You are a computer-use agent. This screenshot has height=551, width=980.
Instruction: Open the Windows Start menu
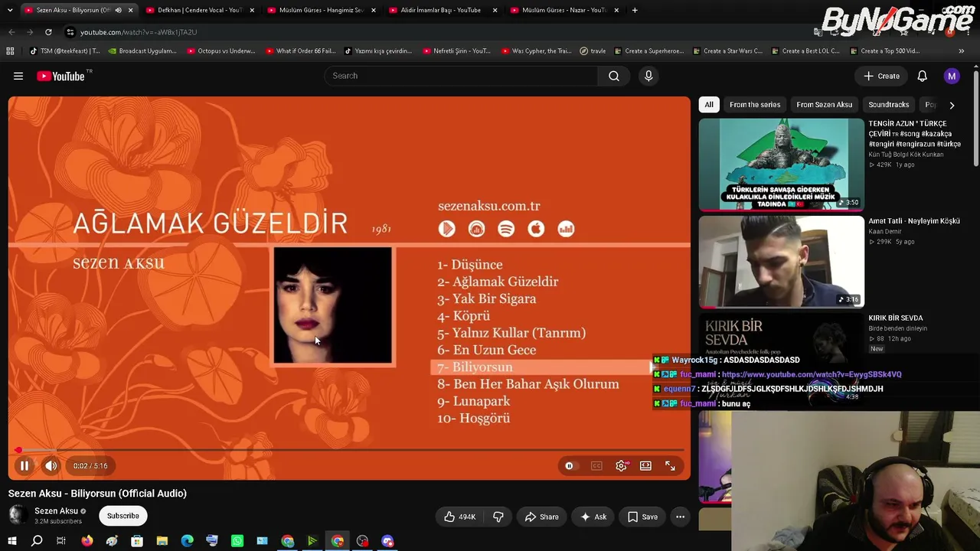point(11,541)
